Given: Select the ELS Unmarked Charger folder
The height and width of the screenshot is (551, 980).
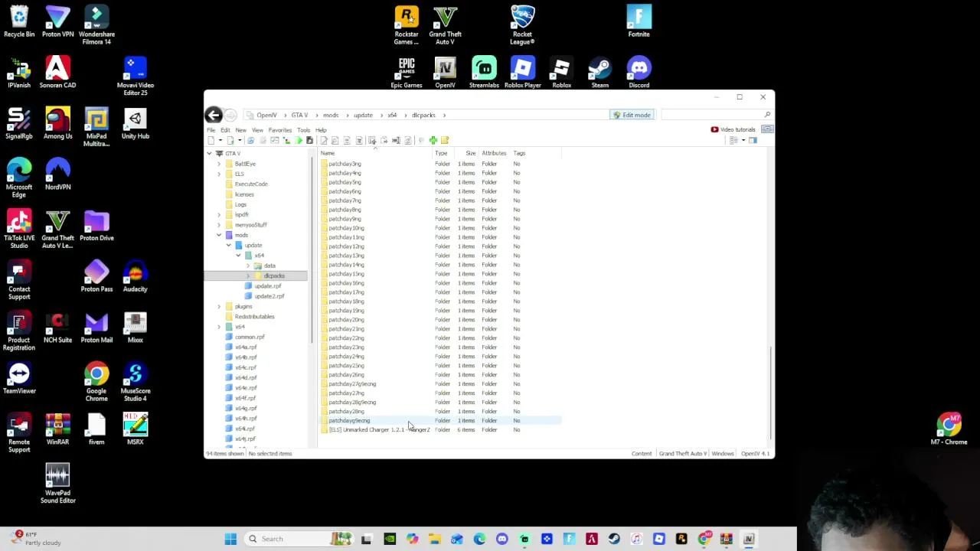Looking at the screenshot, I should [x=379, y=430].
